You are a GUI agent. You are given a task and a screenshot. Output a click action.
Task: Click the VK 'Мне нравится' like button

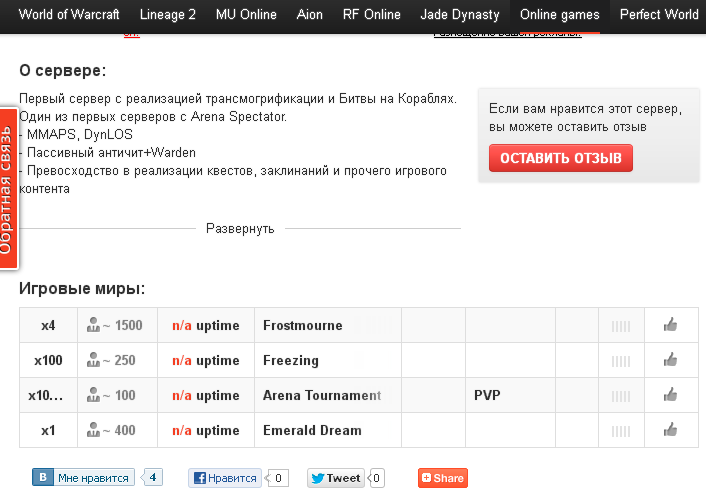[83, 477]
